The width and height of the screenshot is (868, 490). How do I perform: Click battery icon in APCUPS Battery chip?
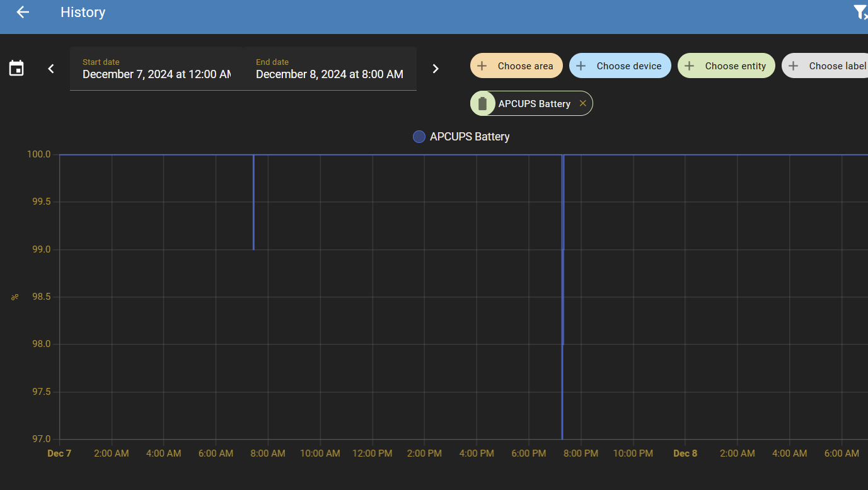[x=483, y=104]
